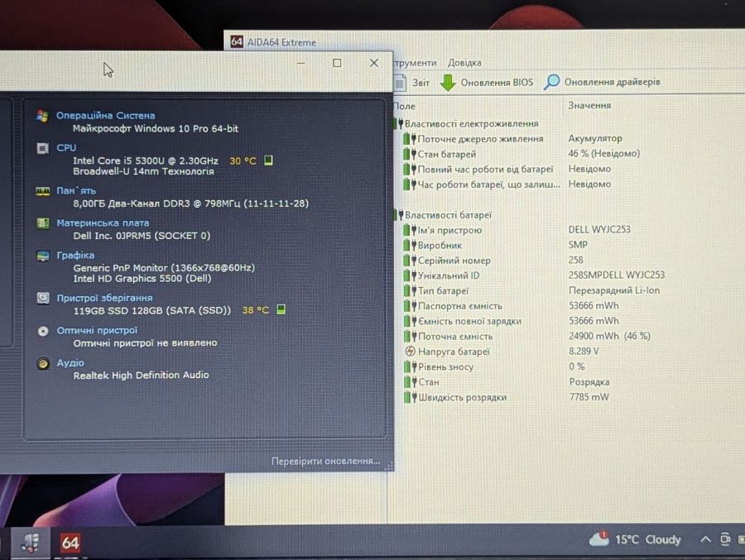Screen dimensions: 745x560
Task: Click the CPU temperature indicator icon
Action: pyautogui.click(x=268, y=160)
